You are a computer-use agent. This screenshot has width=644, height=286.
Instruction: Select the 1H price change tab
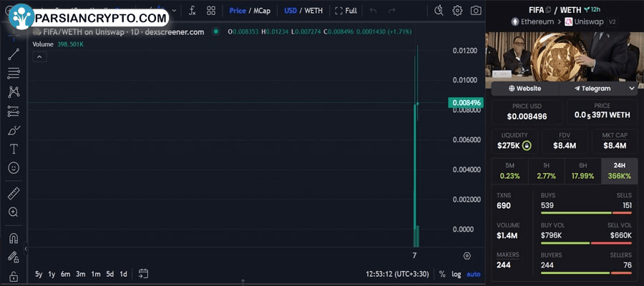[546, 171]
